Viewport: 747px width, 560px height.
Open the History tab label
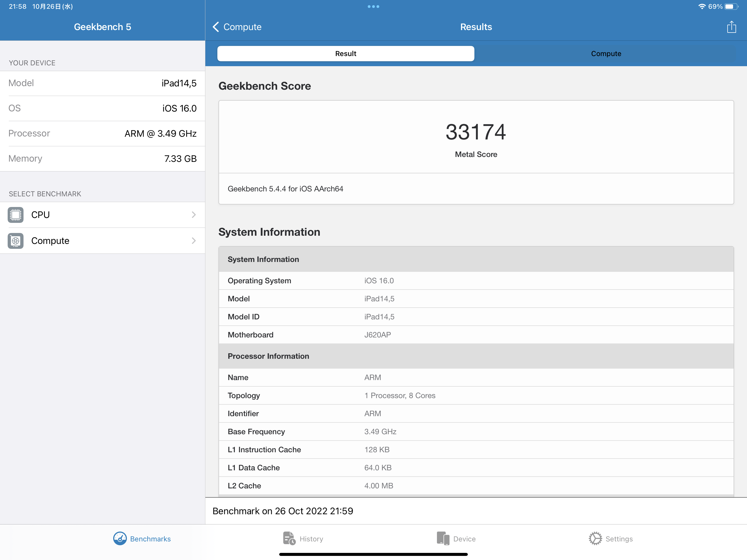[x=311, y=539]
